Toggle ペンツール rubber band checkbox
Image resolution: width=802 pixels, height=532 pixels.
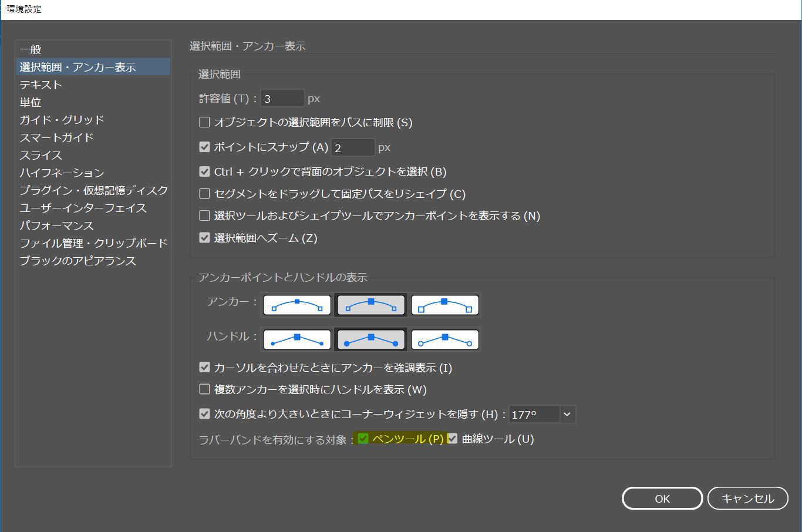point(363,439)
